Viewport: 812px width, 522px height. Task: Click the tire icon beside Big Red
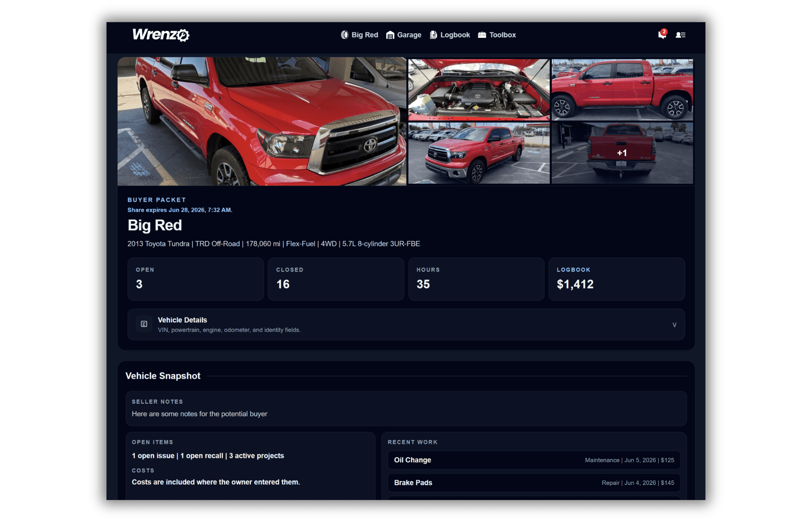click(344, 35)
